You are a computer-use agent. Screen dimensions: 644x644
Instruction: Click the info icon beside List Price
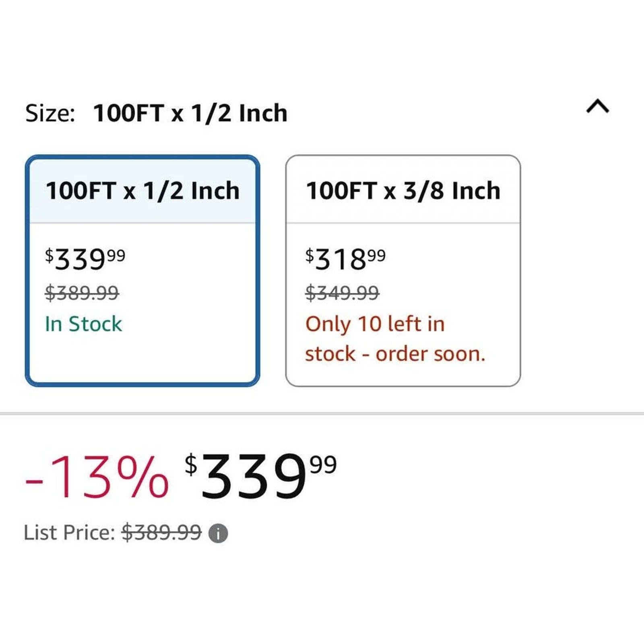pyautogui.click(x=218, y=534)
